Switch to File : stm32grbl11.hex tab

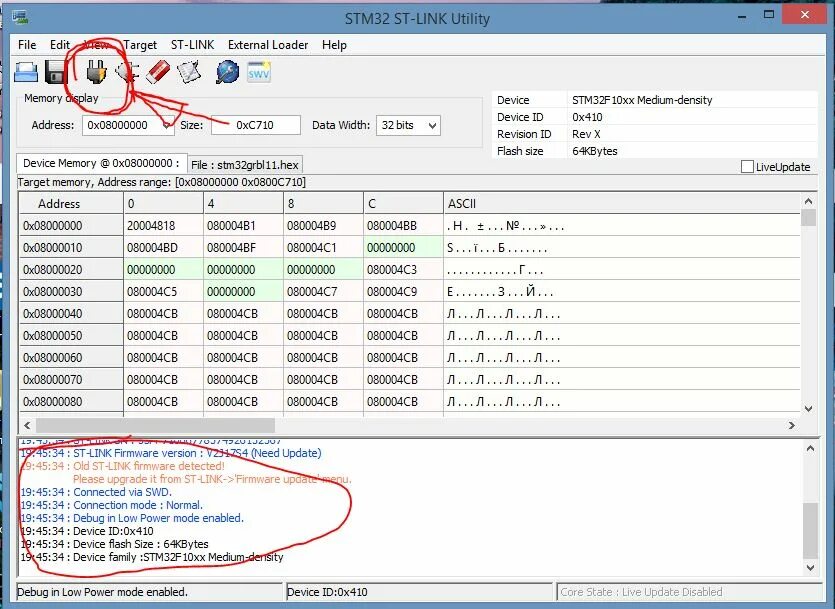[245, 165]
